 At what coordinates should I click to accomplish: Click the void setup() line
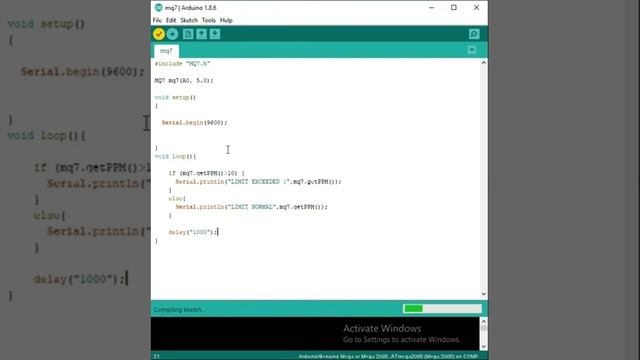(x=175, y=97)
